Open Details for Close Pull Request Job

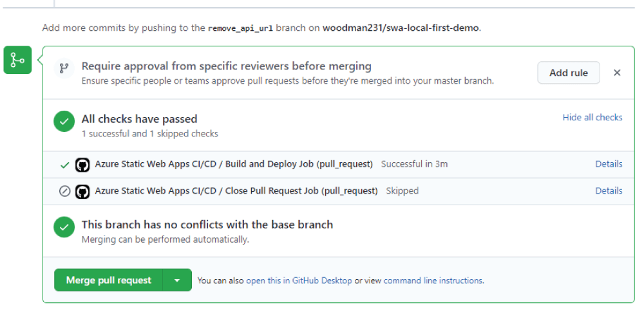[x=609, y=191]
